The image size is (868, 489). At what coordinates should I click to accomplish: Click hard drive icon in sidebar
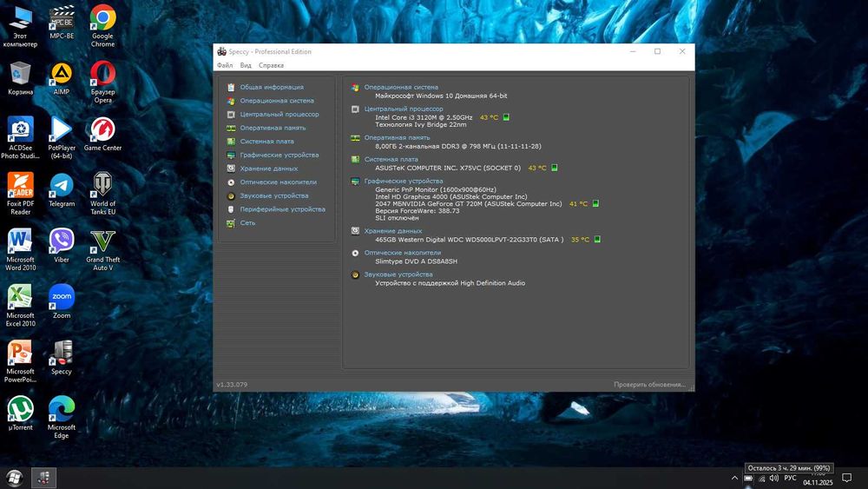(x=231, y=169)
